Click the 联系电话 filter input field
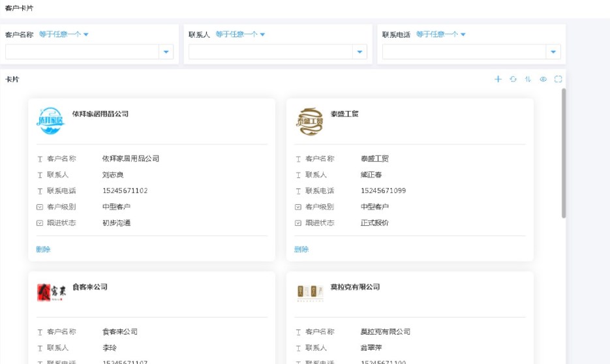 [463, 52]
